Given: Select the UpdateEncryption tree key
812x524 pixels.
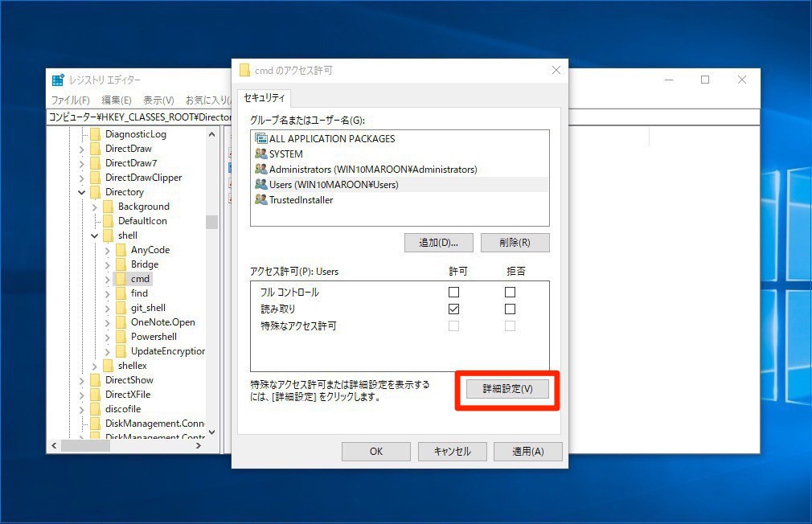Looking at the screenshot, I should coord(168,351).
